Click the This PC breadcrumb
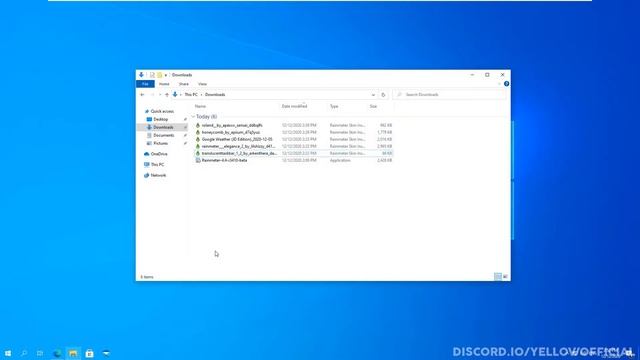This screenshot has height=360, width=640. click(x=191, y=95)
